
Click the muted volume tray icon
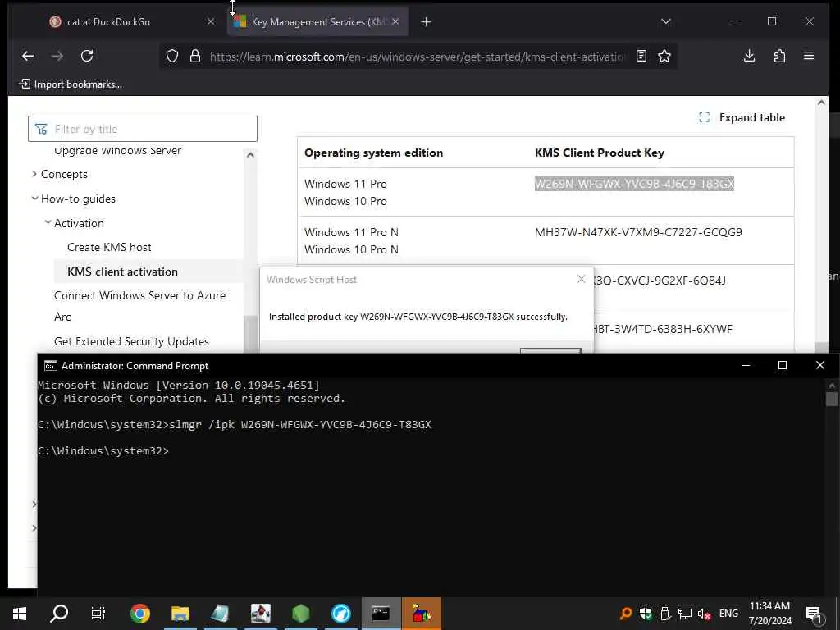[x=704, y=614]
